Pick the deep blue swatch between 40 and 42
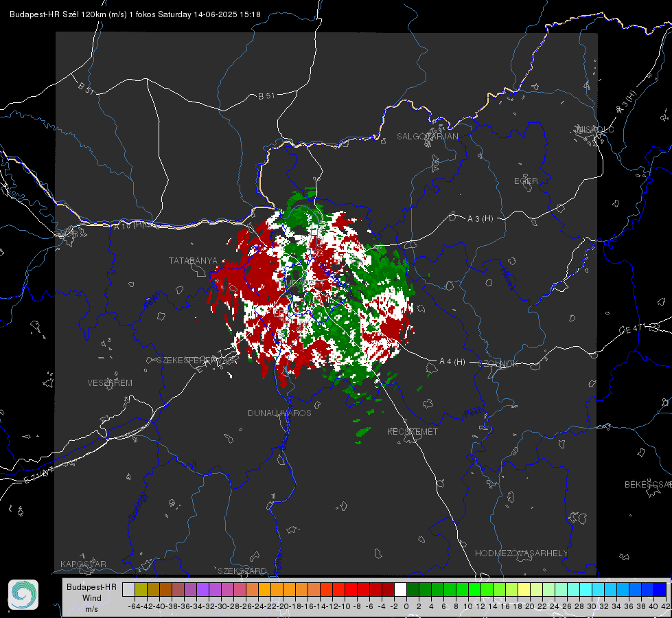Image resolution: width=672 pixels, height=618 pixels. coord(660,589)
